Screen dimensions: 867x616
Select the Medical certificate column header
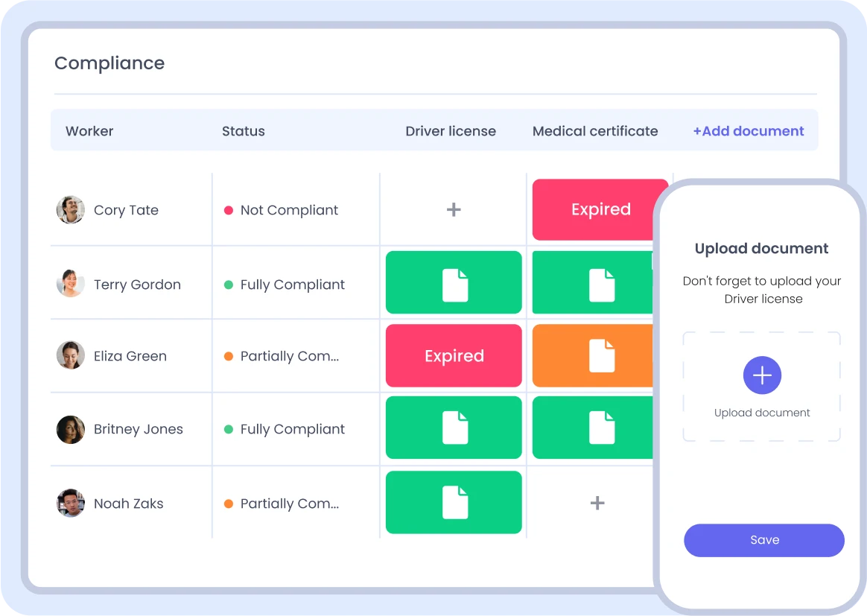pos(594,131)
